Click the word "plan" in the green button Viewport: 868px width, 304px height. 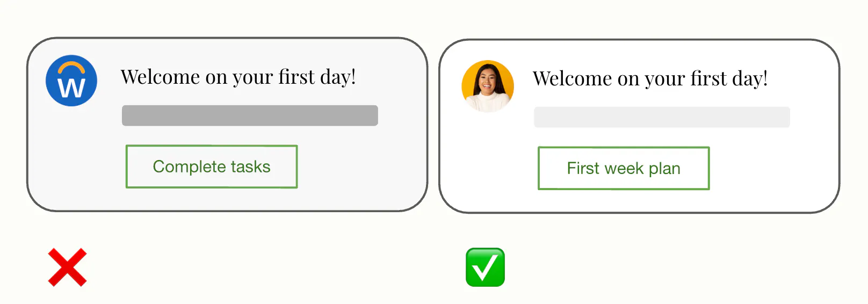tap(664, 169)
